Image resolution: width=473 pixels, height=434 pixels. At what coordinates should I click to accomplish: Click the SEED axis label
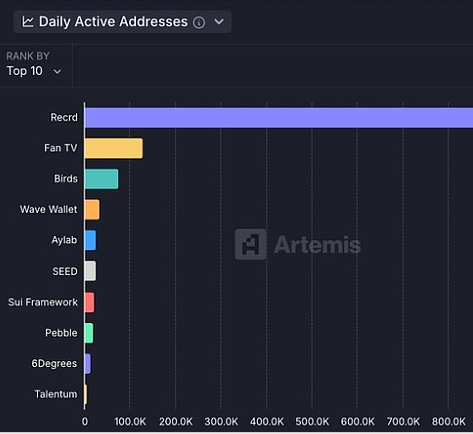coord(65,271)
